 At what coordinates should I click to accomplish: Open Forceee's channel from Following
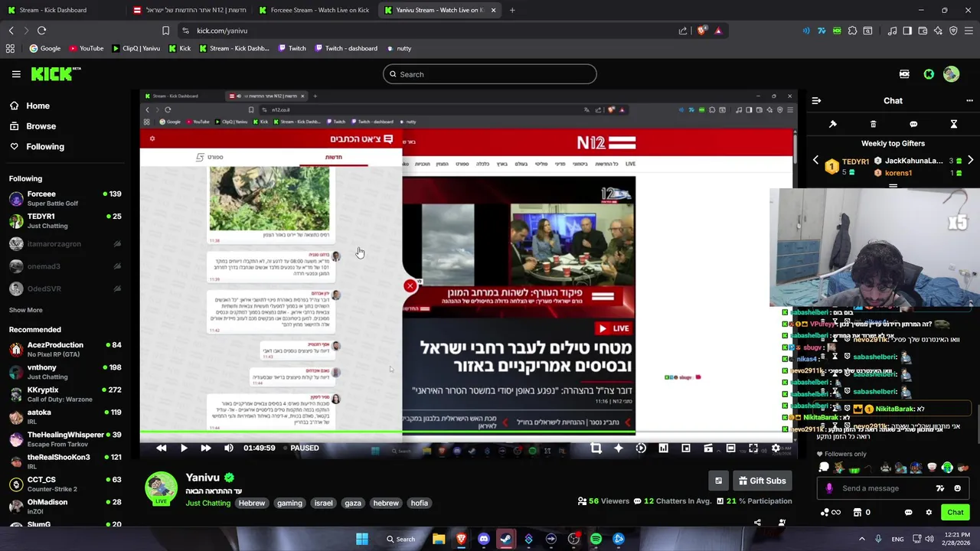point(64,199)
